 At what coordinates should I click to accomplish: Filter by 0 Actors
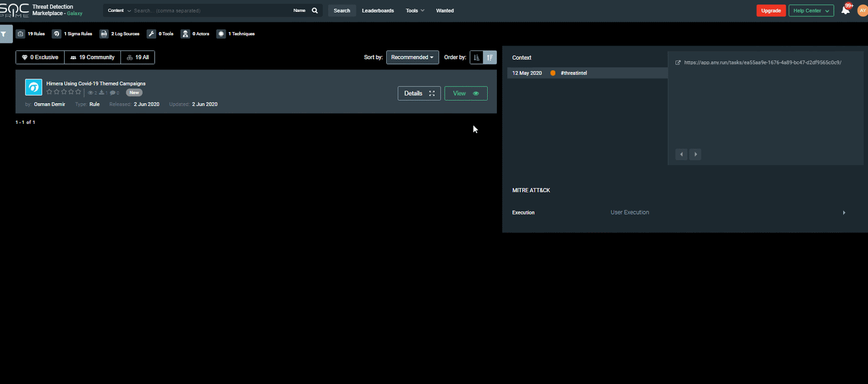195,34
